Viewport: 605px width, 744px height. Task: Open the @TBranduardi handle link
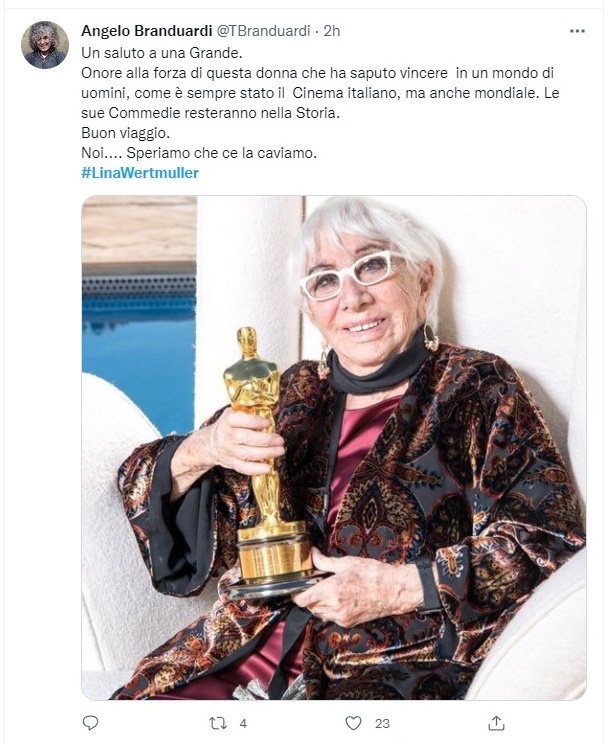(x=263, y=31)
